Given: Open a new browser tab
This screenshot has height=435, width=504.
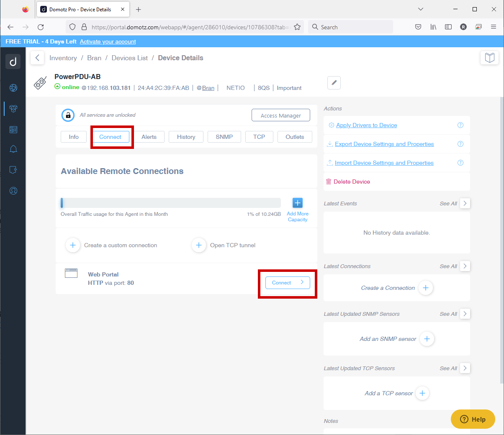Looking at the screenshot, I should coord(139,9).
